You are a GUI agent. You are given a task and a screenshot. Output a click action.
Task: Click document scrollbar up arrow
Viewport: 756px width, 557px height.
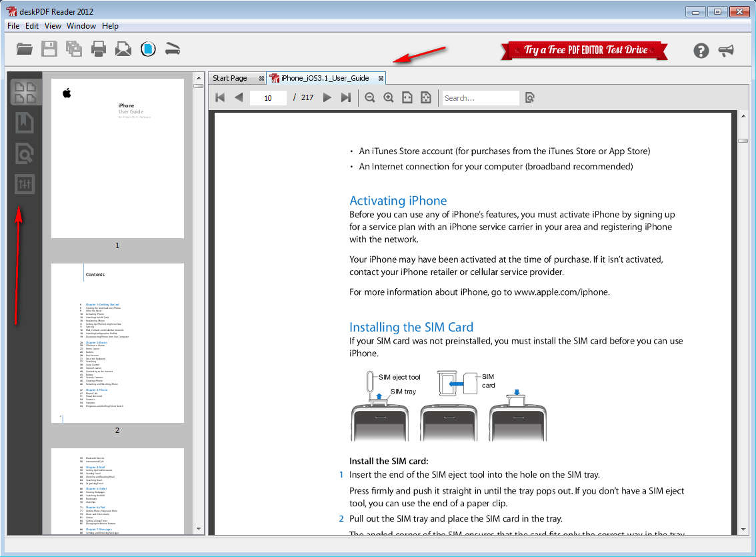743,116
